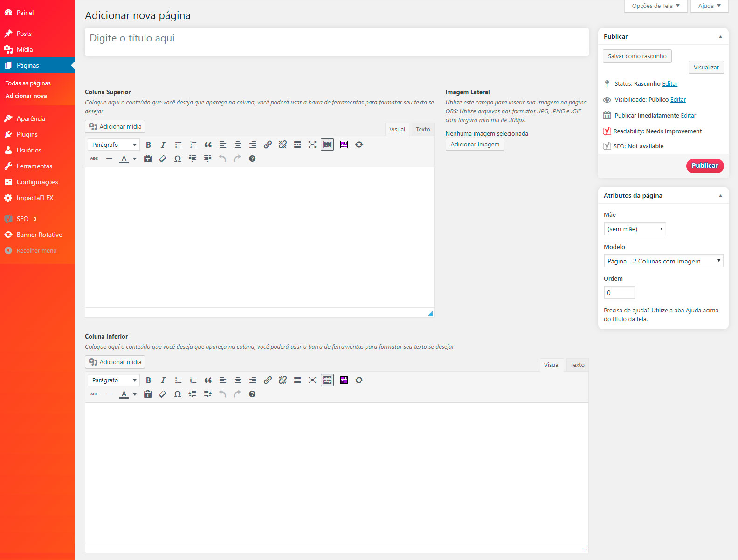The width and height of the screenshot is (738, 560).
Task: Apply blockquote in Coluna Superior editor
Action: tap(208, 145)
